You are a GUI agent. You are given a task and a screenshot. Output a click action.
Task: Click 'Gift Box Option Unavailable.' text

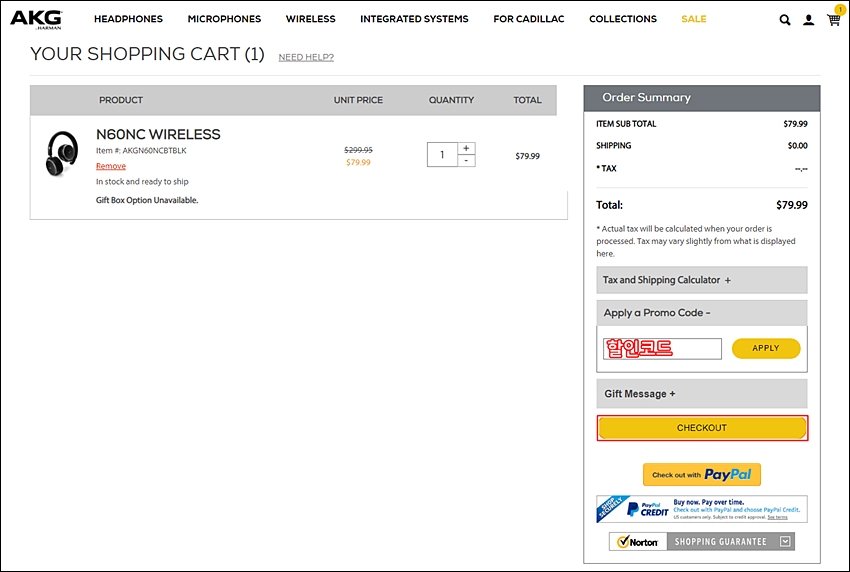click(147, 200)
